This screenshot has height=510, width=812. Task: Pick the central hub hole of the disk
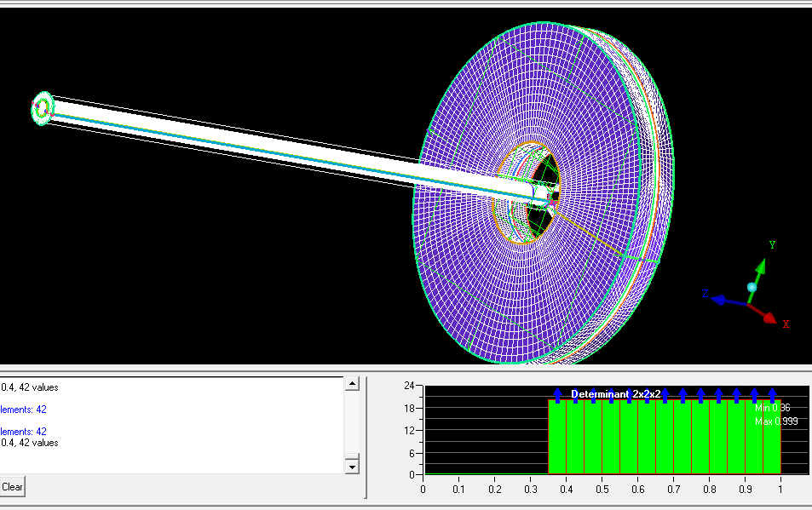[538, 196]
